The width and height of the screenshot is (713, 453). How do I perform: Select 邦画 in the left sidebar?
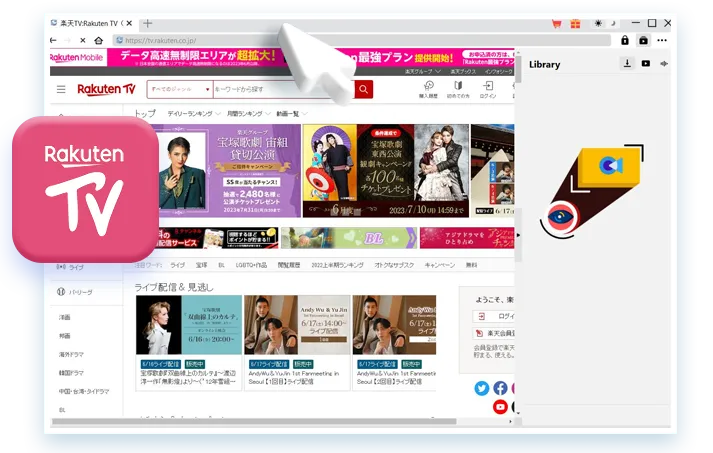65,336
